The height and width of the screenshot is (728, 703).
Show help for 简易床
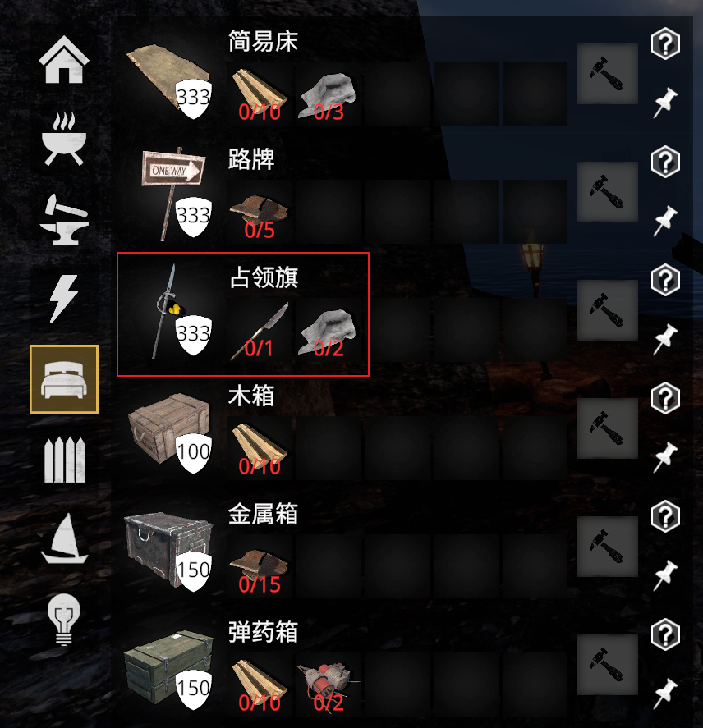click(665, 43)
